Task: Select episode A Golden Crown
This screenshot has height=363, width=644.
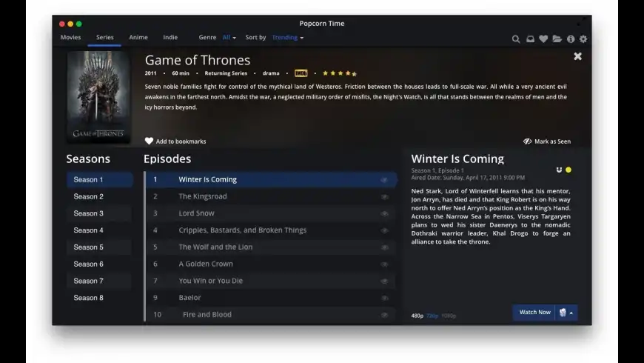Action: (x=271, y=264)
